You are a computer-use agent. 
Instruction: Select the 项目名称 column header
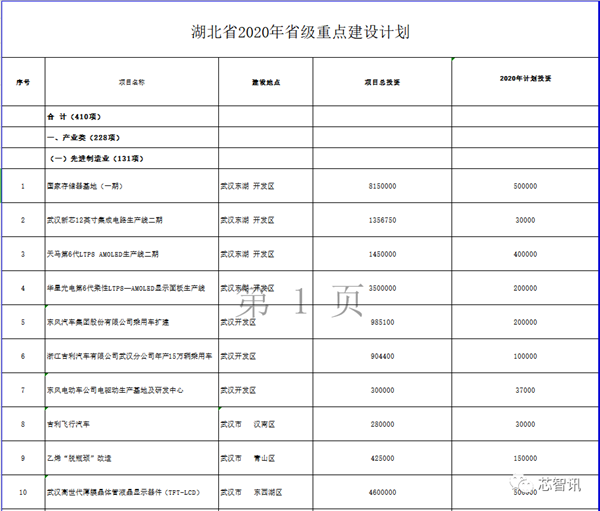tap(131, 81)
